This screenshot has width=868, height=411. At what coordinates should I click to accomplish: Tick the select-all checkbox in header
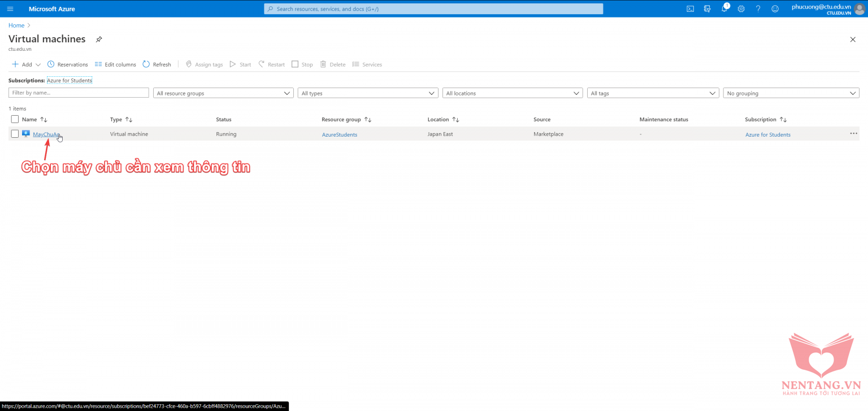tap(15, 119)
